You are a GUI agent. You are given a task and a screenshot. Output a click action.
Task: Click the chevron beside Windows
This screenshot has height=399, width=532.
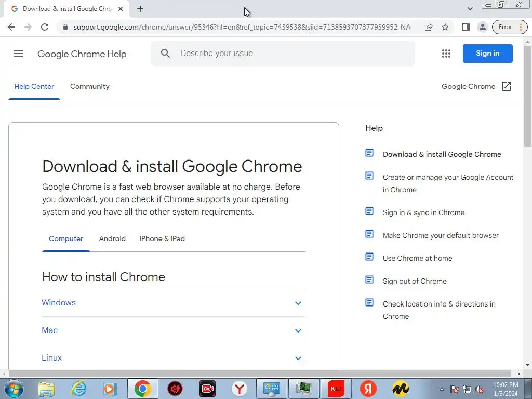[x=298, y=303]
